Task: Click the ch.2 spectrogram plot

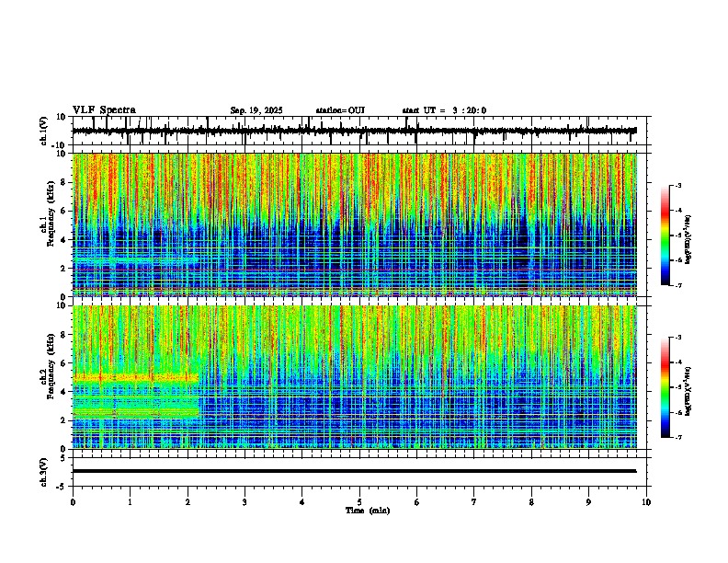Action: 355,377
